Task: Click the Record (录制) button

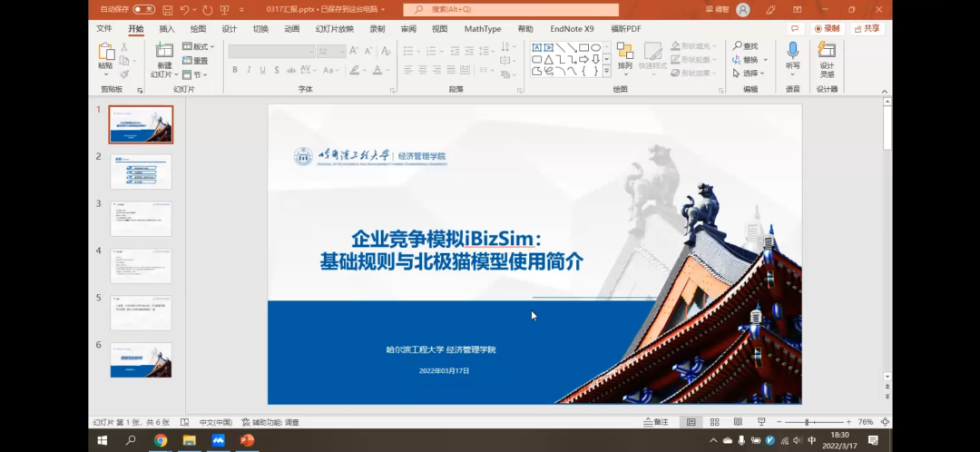Action: tap(828, 28)
